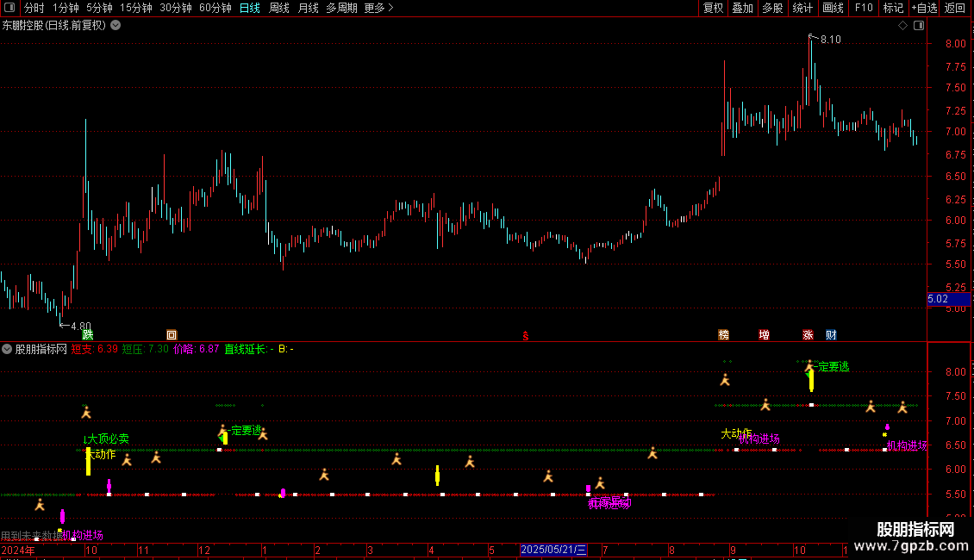
Task: Click the 复权 button
Action: click(713, 8)
